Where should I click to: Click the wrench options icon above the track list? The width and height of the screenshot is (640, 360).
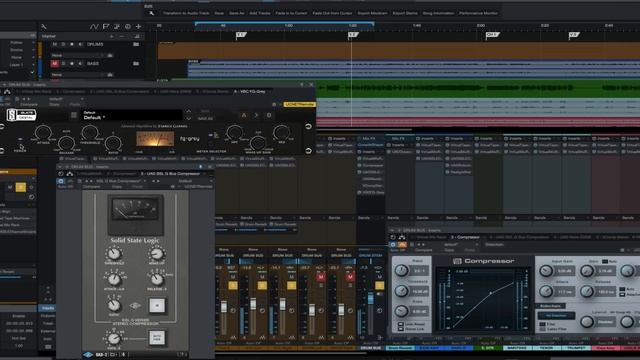[44, 27]
